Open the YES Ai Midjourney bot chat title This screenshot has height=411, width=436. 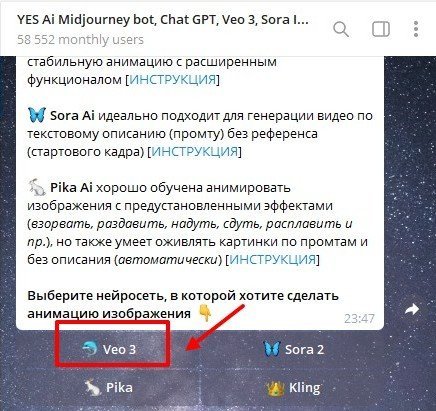162,20
